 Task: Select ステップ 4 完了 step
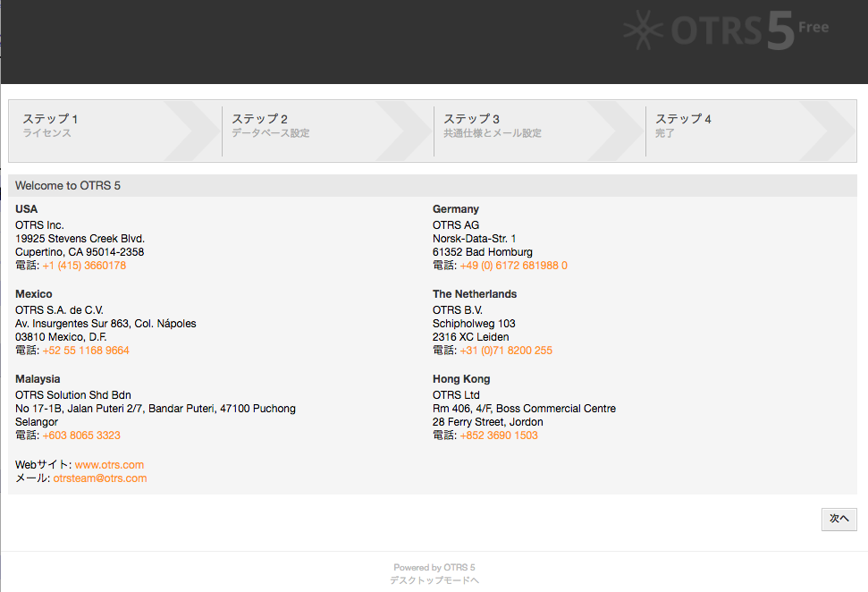point(751,131)
